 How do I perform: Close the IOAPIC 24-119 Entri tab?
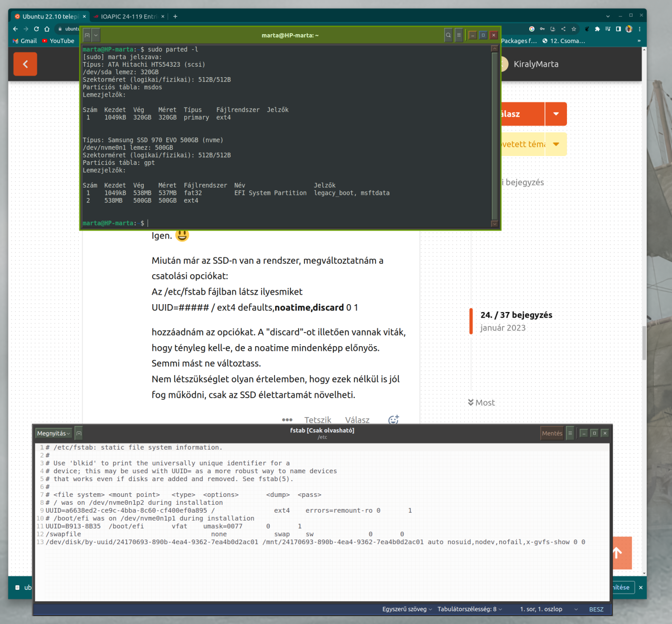[163, 16]
